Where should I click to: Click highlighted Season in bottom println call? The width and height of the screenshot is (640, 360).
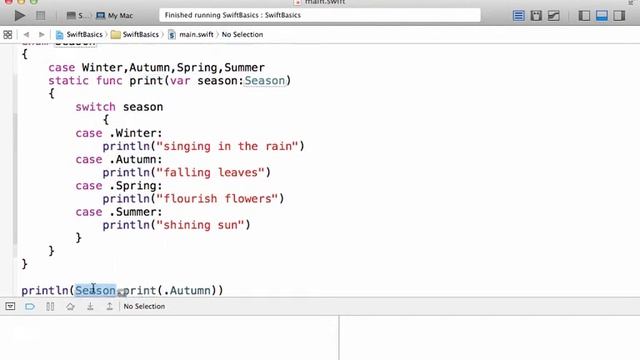tap(96, 290)
